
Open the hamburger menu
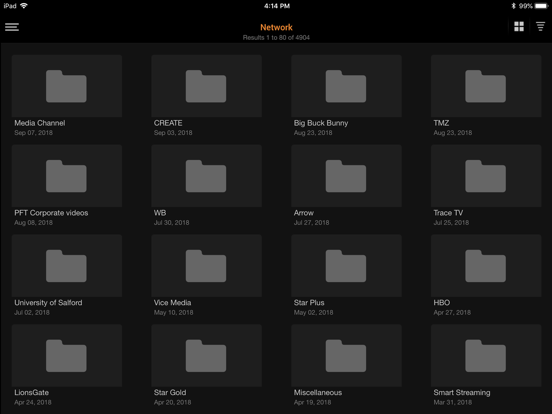point(12,27)
